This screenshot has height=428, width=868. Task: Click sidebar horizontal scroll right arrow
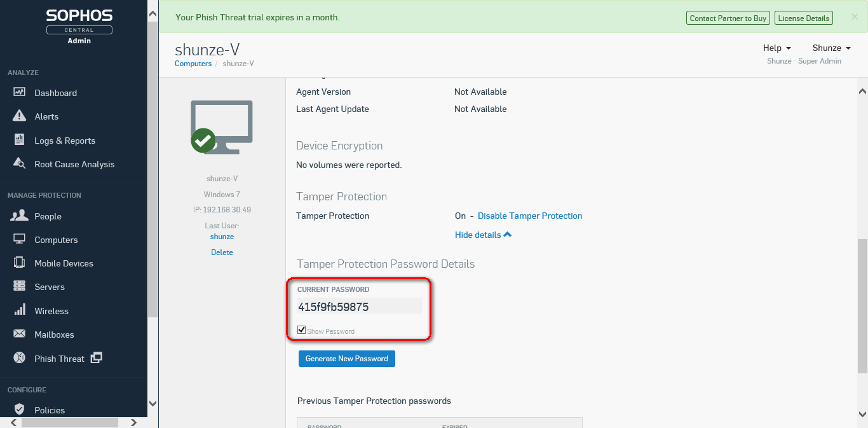tap(133, 422)
